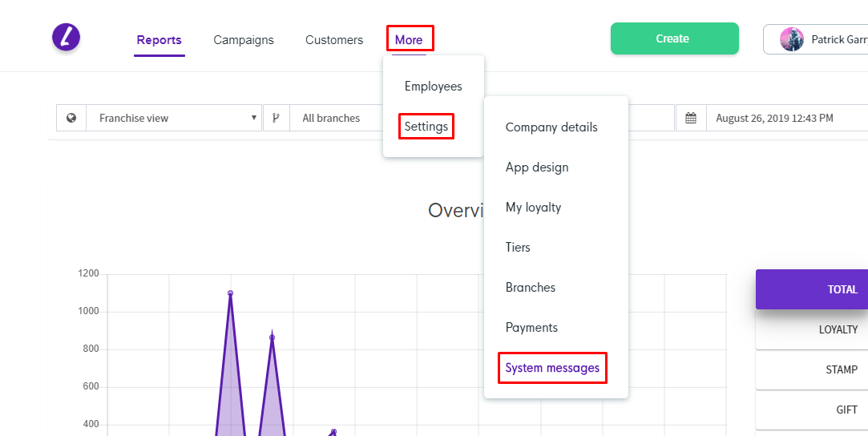Image resolution: width=868 pixels, height=436 pixels.
Task: Open the More menu
Action: [x=409, y=40]
